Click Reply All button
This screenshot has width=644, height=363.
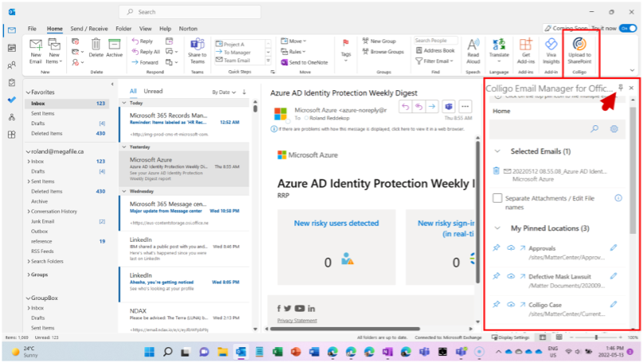tap(146, 52)
